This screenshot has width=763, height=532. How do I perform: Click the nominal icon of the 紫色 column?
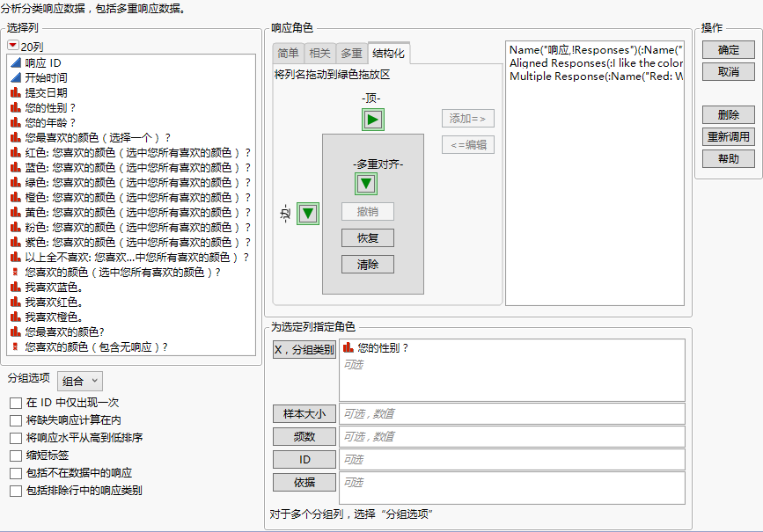tap(16, 242)
